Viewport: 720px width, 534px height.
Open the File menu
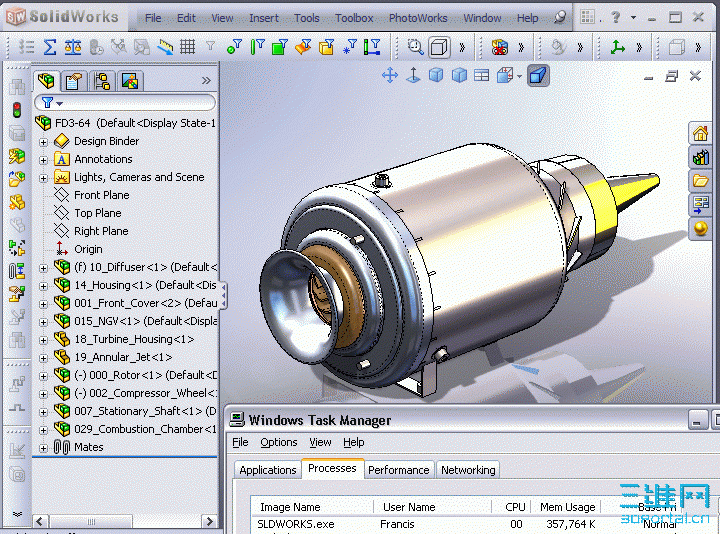(x=153, y=18)
